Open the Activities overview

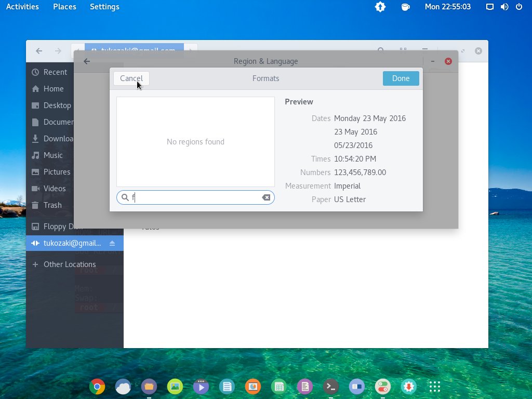[x=22, y=7]
